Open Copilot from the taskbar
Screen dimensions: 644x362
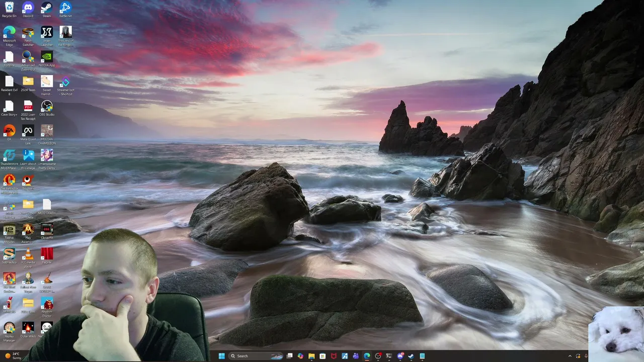click(x=300, y=356)
